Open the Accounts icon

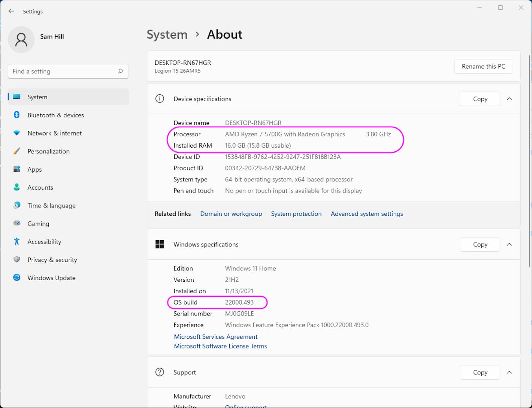[17, 187]
